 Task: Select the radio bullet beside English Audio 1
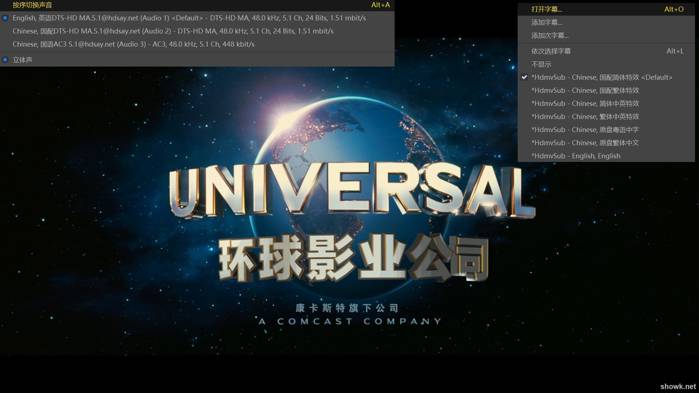[5, 18]
